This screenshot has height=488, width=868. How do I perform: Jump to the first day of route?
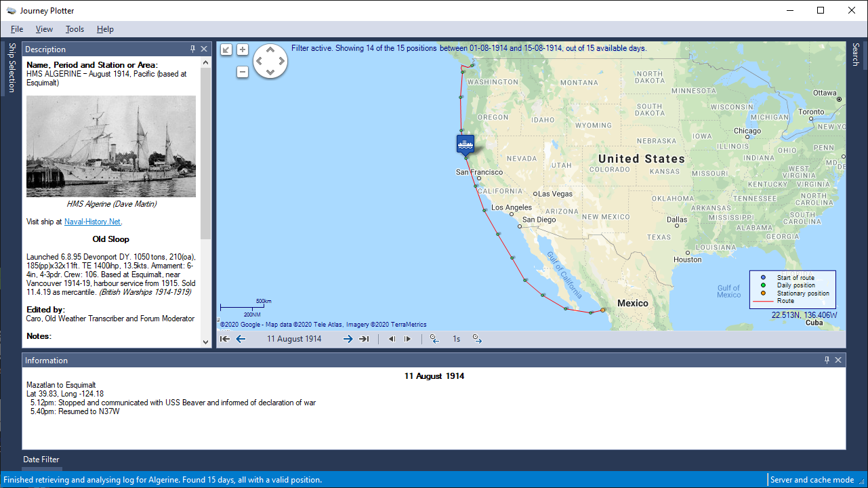pyautogui.click(x=225, y=339)
